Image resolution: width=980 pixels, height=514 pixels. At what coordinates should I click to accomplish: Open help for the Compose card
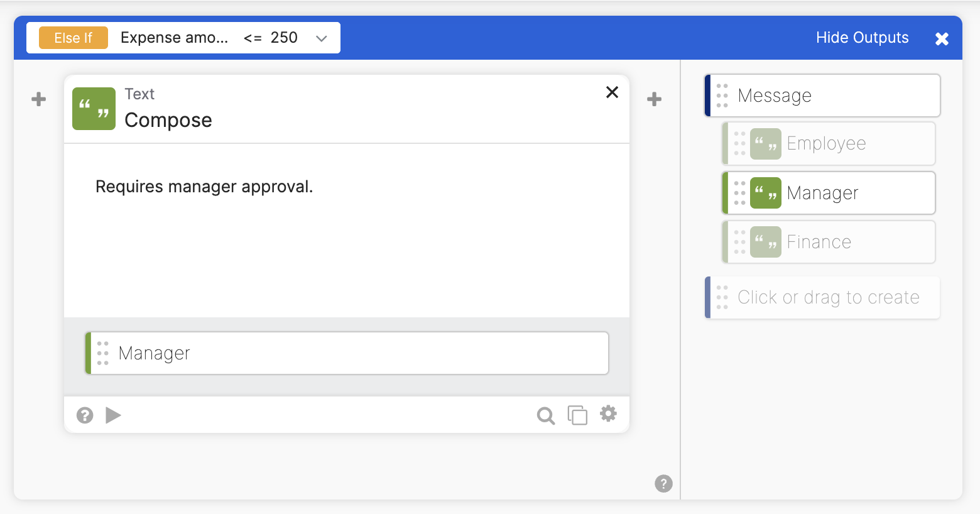pyautogui.click(x=85, y=415)
